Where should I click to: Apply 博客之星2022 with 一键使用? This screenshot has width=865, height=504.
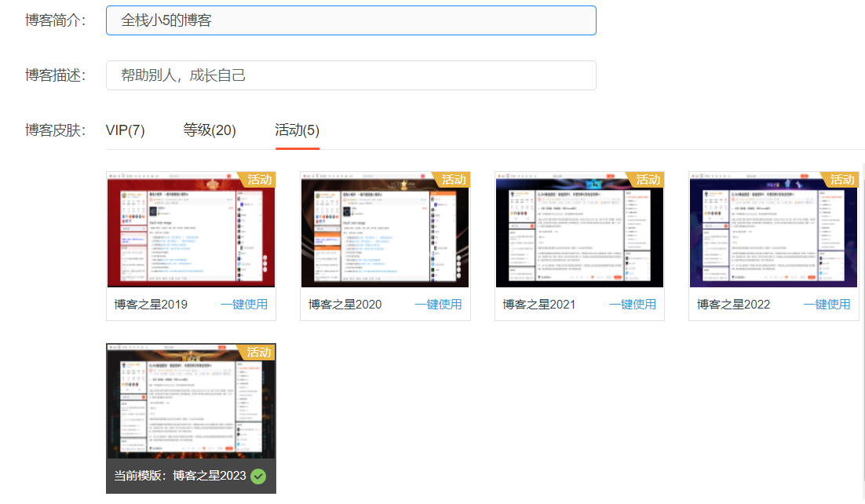click(x=827, y=304)
